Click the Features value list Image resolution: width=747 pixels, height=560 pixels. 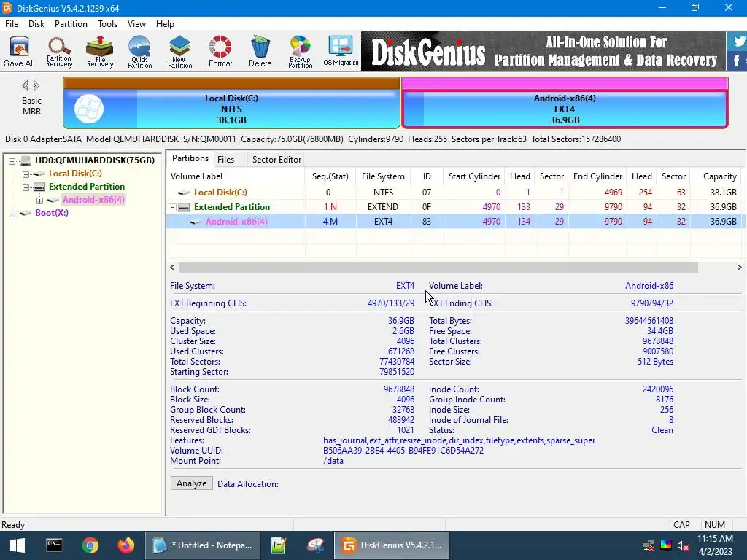(x=460, y=440)
